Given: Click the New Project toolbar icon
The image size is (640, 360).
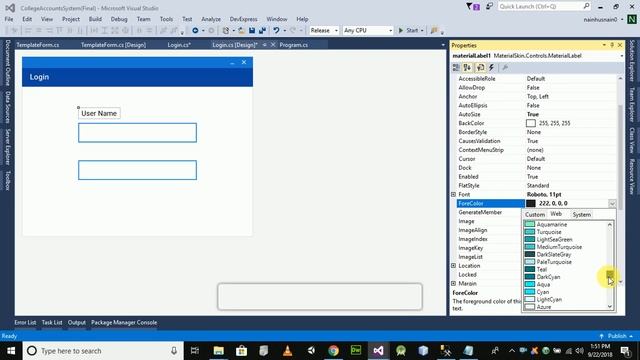Looking at the screenshot, I should (x=226, y=31).
